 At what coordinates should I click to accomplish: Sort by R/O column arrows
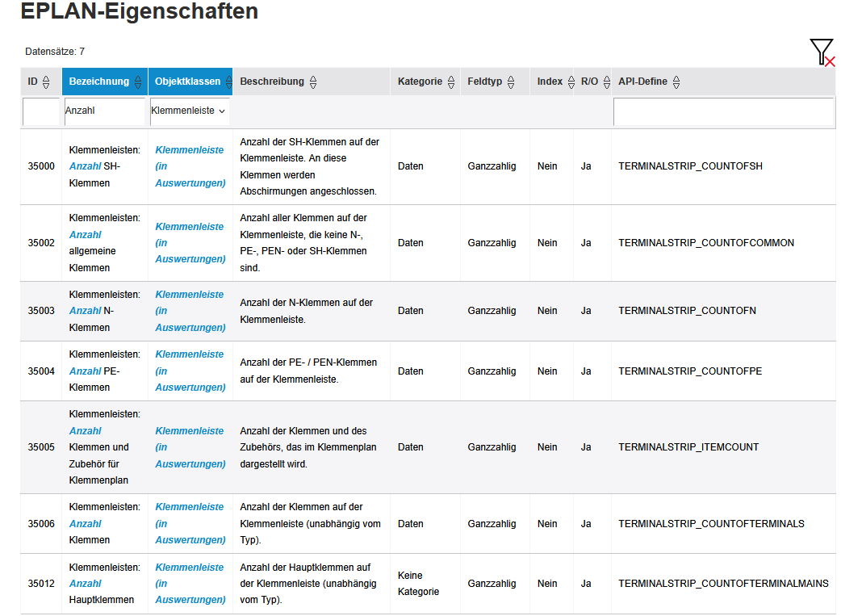click(x=607, y=82)
